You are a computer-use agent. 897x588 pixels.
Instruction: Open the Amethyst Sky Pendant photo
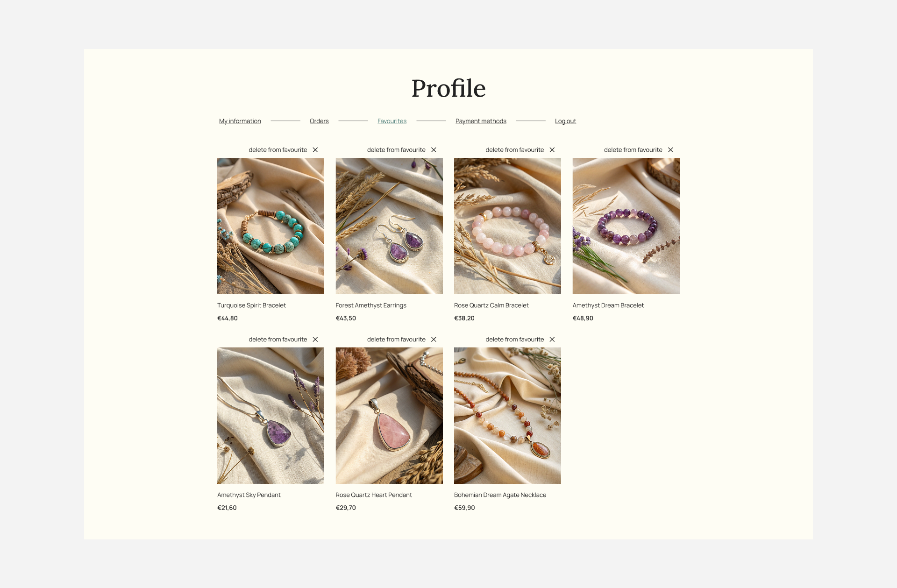click(x=271, y=416)
